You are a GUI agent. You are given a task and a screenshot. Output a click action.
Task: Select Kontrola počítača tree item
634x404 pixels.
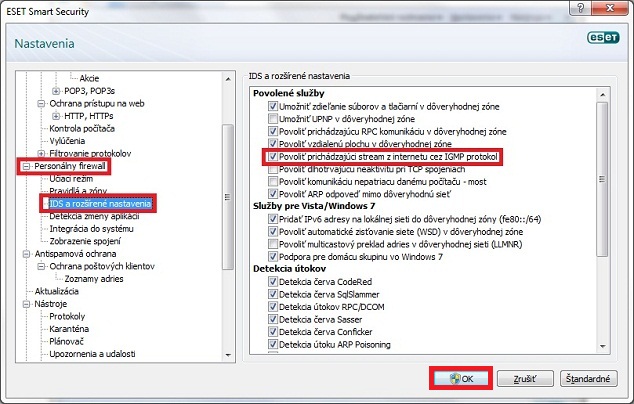coord(82,129)
